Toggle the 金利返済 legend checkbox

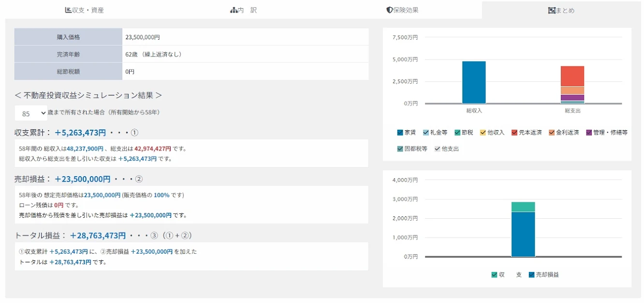click(x=552, y=133)
